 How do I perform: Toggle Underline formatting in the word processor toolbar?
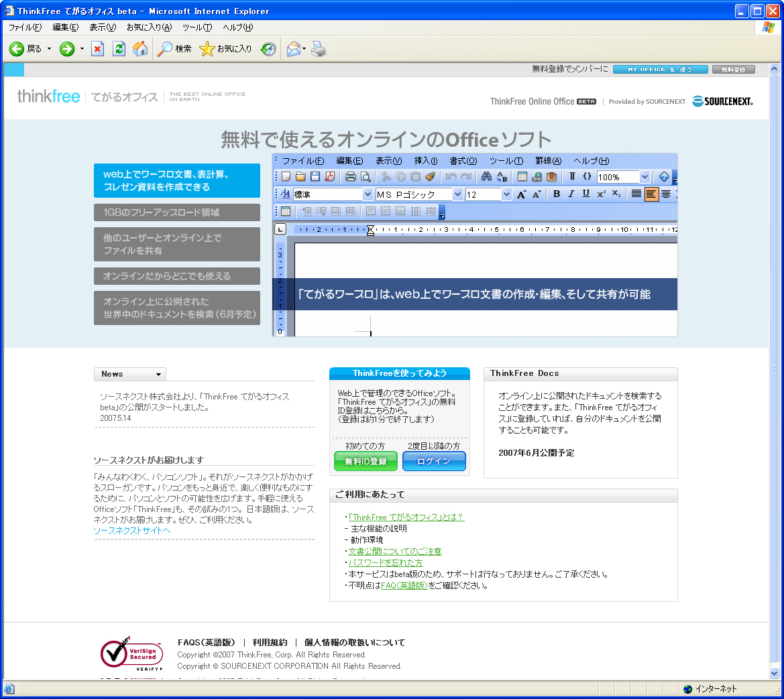pos(586,194)
